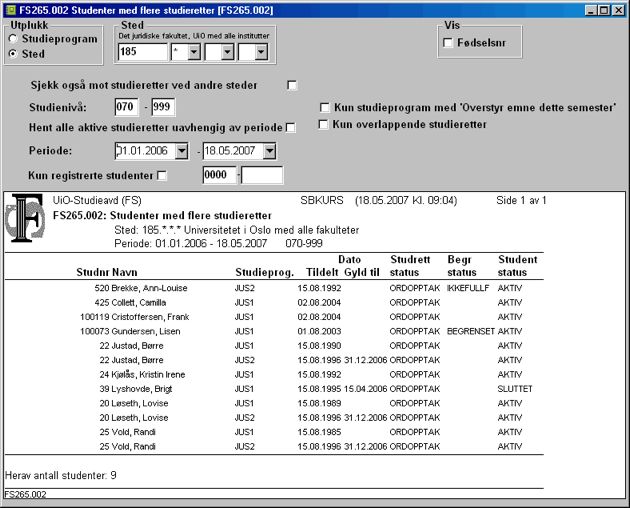Open the Periode start date dropdown

pyautogui.click(x=182, y=151)
